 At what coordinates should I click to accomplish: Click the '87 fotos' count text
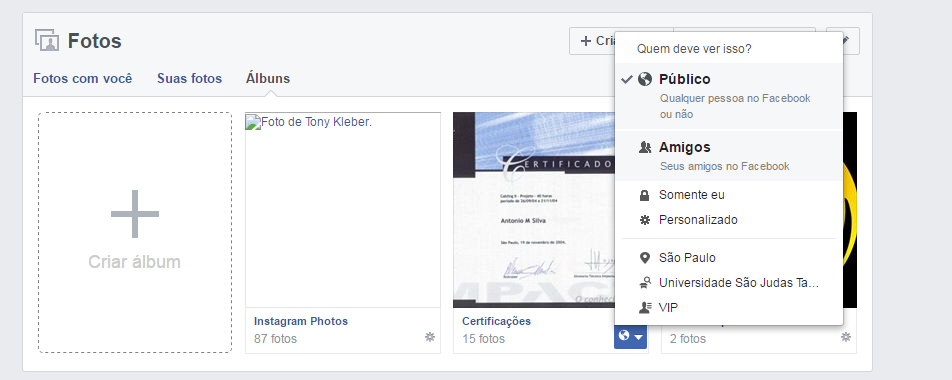(276, 339)
